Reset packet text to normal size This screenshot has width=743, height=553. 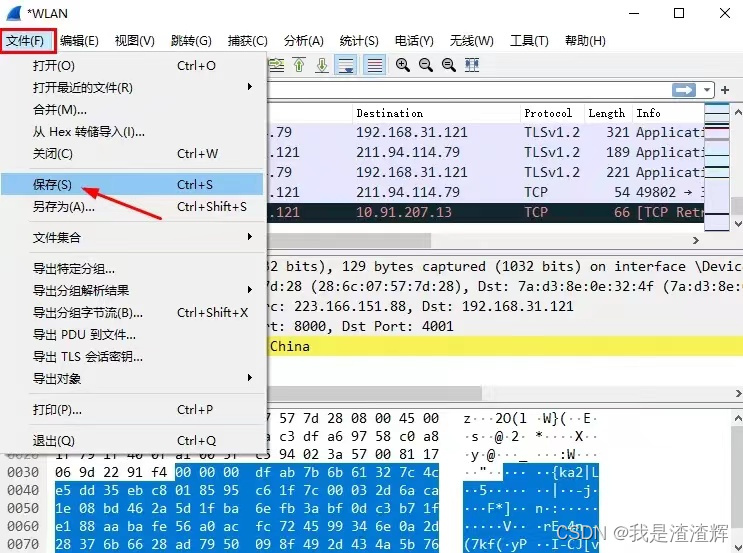coord(448,65)
